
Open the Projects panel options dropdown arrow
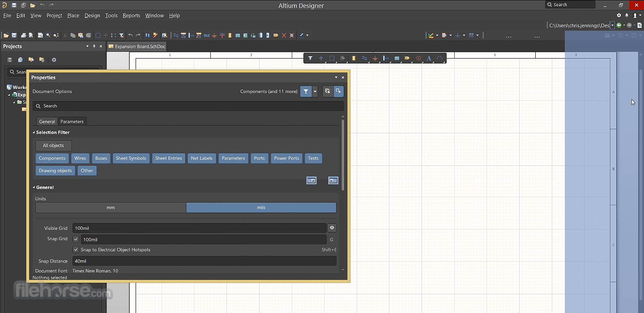pos(87,46)
